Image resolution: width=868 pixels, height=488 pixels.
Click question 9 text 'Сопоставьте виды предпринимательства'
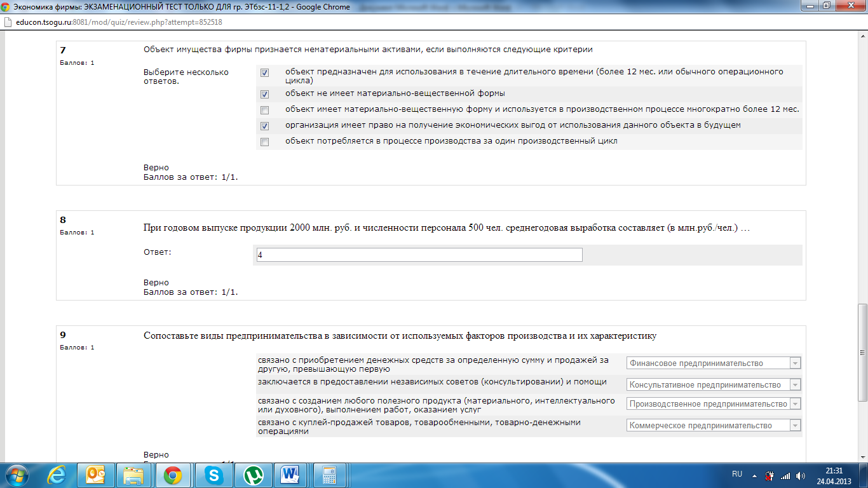click(x=400, y=335)
